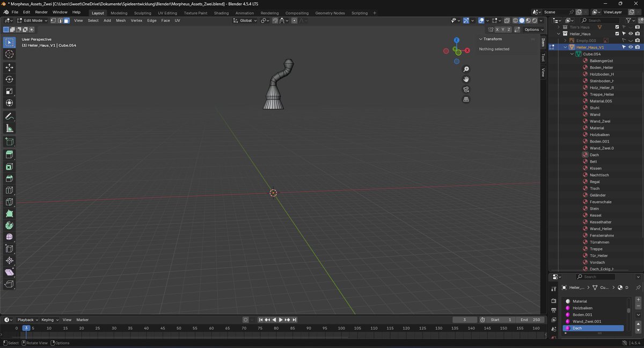Open the Tool sidebar tab

tap(543, 57)
